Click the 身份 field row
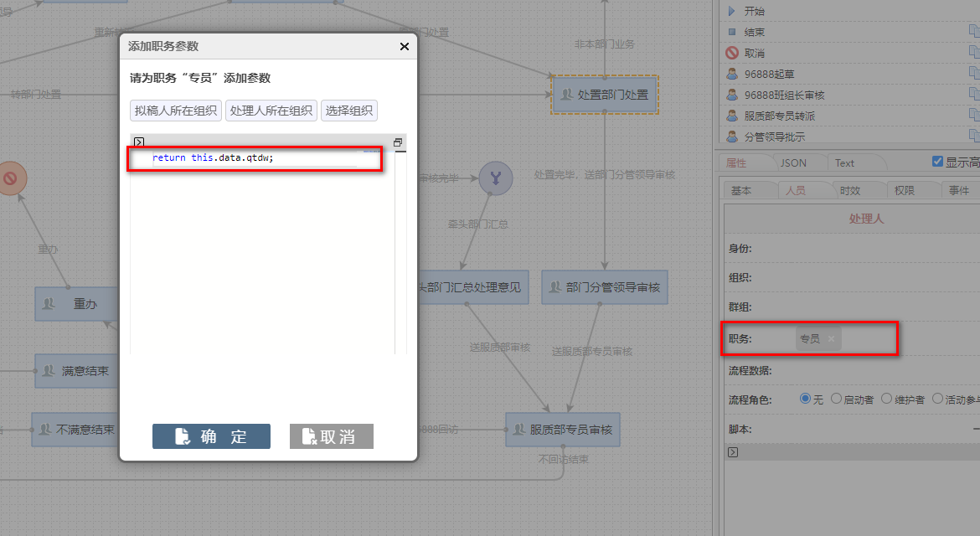 point(854,248)
